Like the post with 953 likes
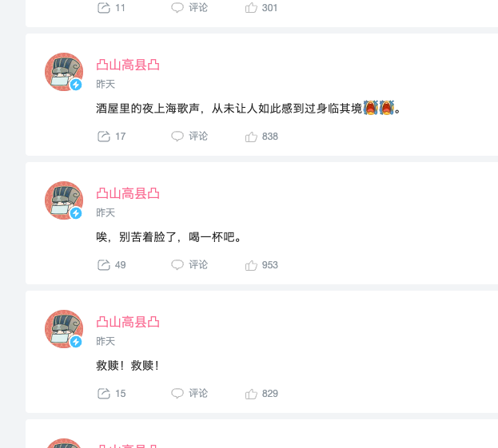This screenshot has height=448, width=498. pos(251,265)
